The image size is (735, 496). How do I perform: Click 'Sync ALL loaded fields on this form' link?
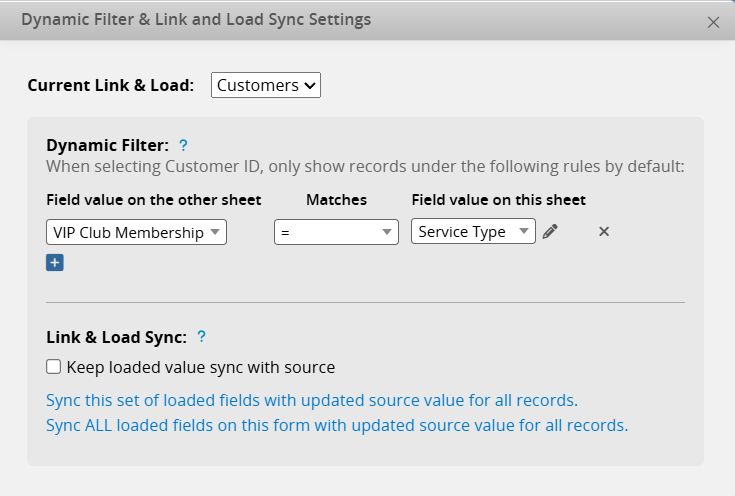[x=337, y=425]
